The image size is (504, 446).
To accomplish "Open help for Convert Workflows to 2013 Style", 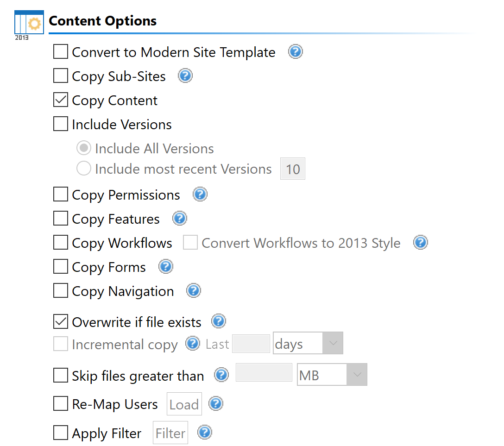I will pyautogui.click(x=420, y=242).
